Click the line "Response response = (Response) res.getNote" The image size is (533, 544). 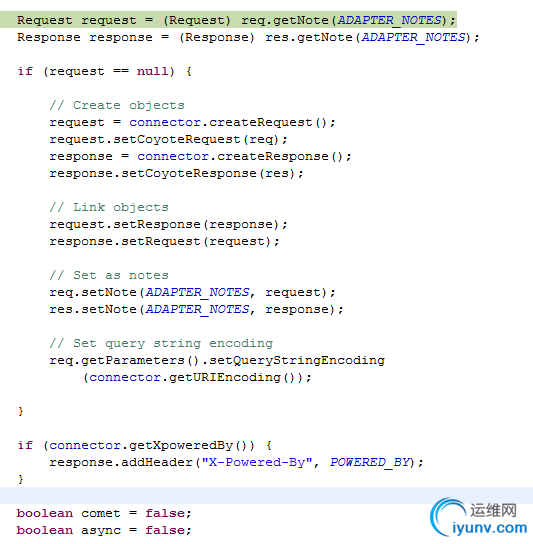248,37
